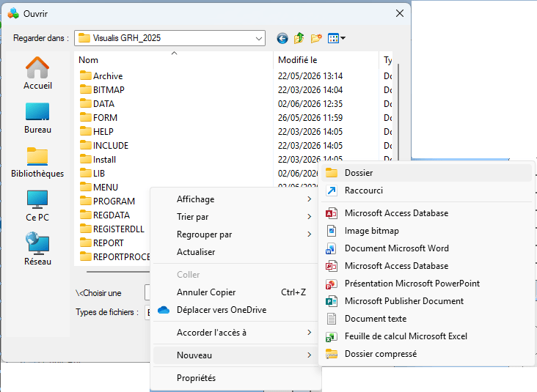Open the Bibliothèques location
The width and height of the screenshot is (537, 392).
click(x=37, y=163)
